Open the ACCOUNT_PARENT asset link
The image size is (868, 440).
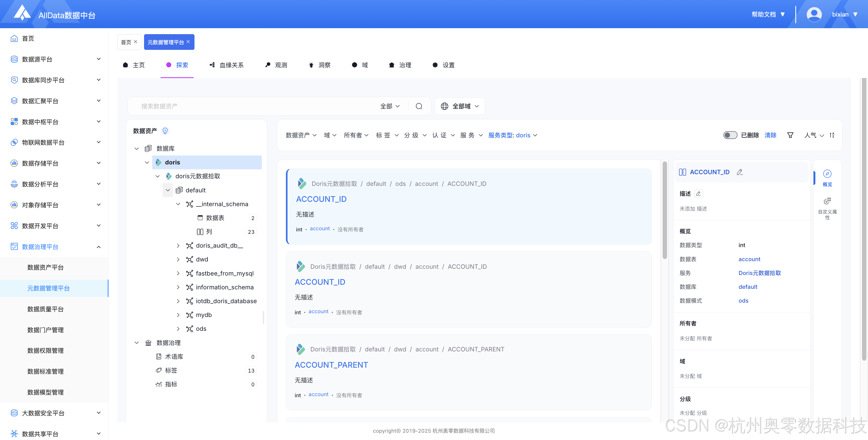(331, 365)
